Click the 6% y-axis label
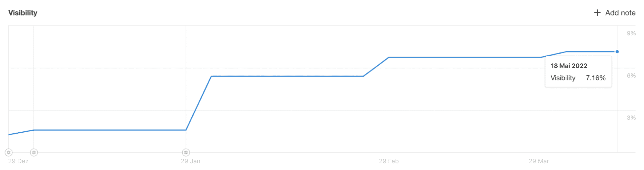 click(x=631, y=76)
